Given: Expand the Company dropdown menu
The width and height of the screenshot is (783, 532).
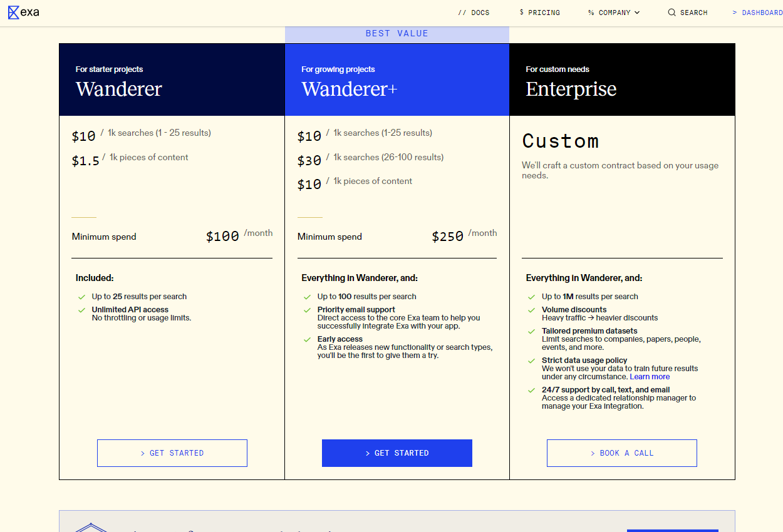Looking at the screenshot, I should [614, 13].
